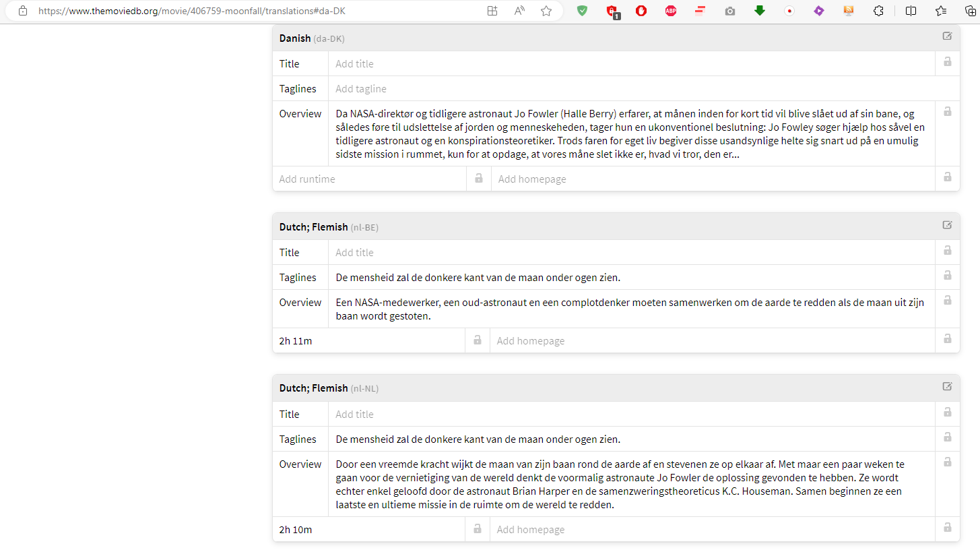Open the camera screenshot extension icon
The width and height of the screenshot is (980, 550).
coord(730,11)
